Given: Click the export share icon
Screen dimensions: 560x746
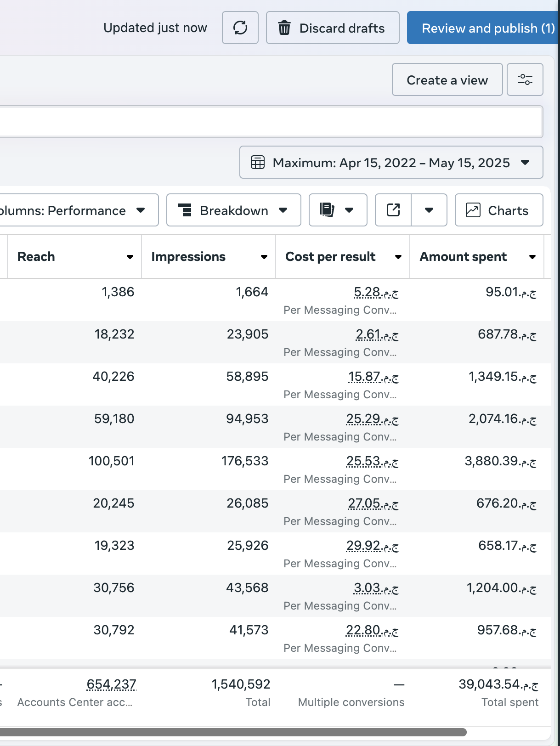Looking at the screenshot, I should click(x=393, y=210).
